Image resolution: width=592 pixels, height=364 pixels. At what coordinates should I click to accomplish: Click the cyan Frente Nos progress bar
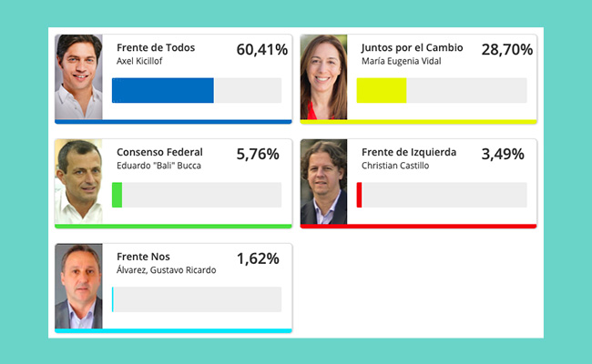197,299
